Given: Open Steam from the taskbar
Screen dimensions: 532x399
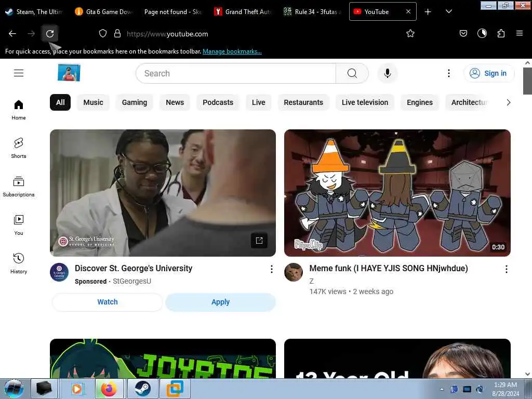Looking at the screenshot, I should point(143,389).
